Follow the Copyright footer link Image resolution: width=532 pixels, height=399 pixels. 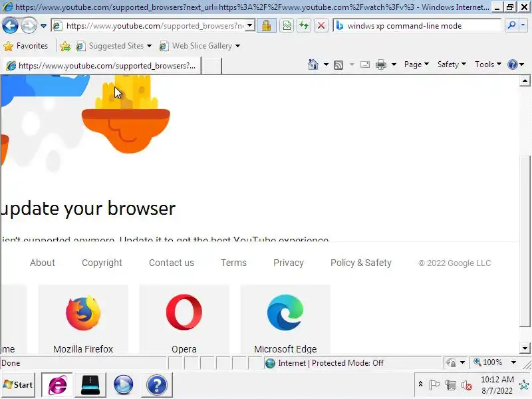[x=102, y=263]
